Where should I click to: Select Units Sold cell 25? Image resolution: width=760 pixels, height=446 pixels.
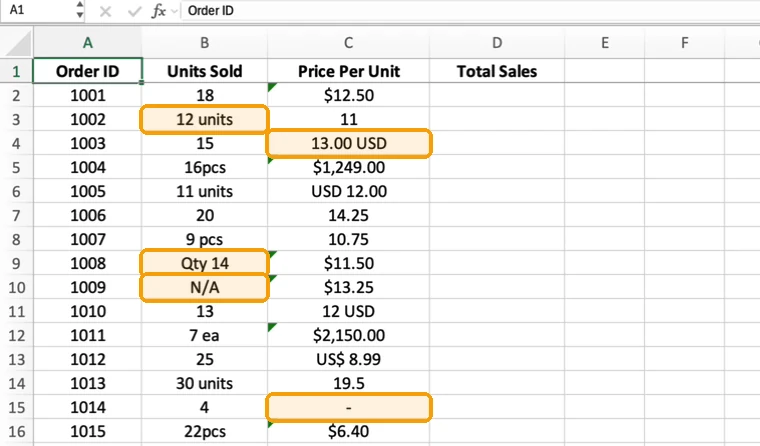click(x=205, y=359)
